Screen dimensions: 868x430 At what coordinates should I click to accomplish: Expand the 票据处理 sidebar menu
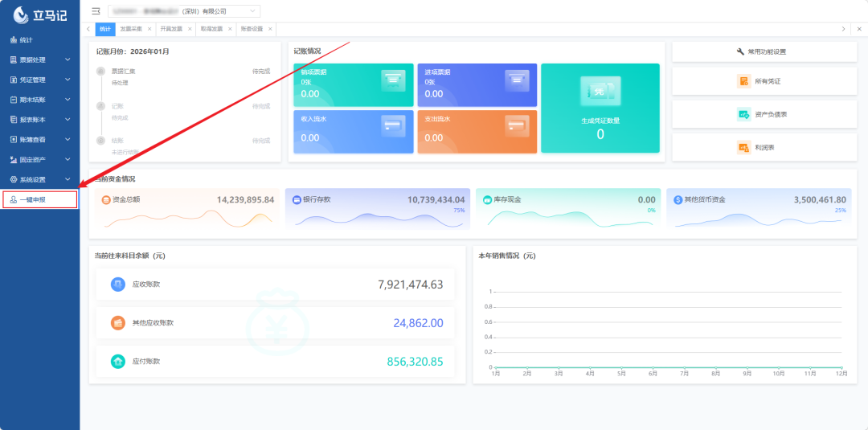[39, 59]
